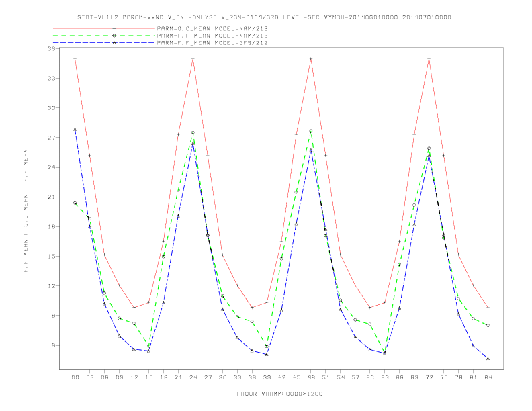Click x-axis hour label 36
The width and height of the screenshot is (532, 411).
(x=252, y=377)
